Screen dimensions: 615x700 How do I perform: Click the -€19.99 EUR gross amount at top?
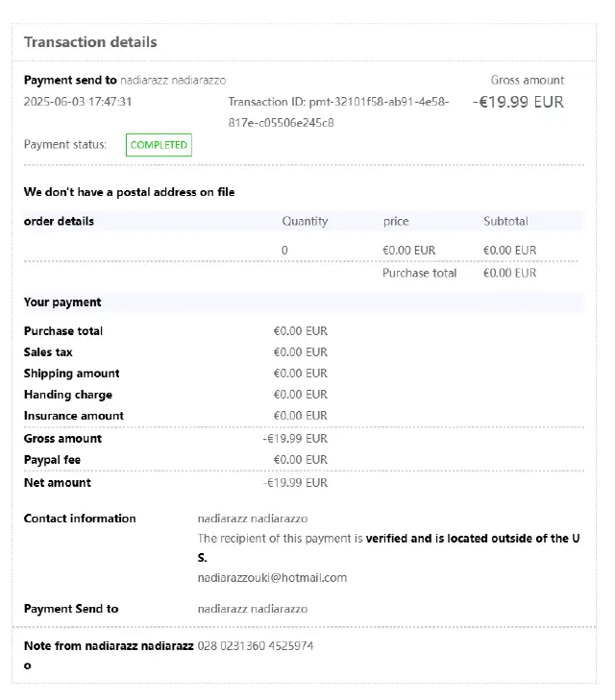pos(518,102)
